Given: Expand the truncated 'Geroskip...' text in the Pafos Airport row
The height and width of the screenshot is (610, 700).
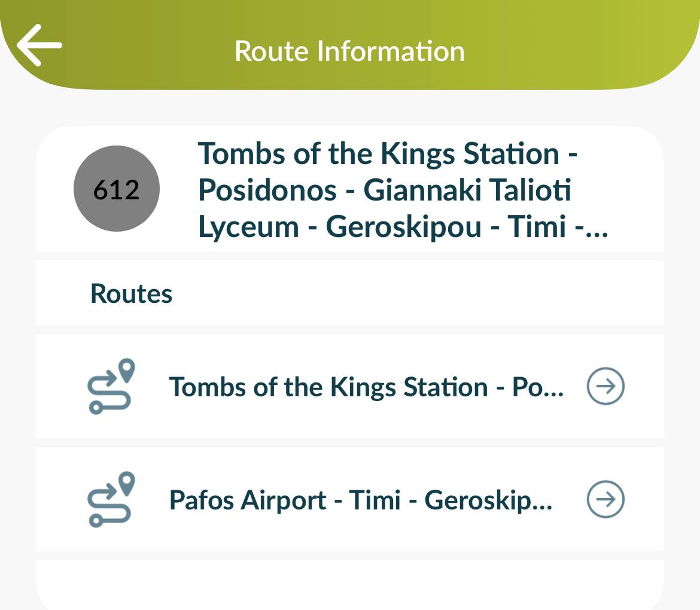Looking at the screenshot, I should tap(488, 500).
